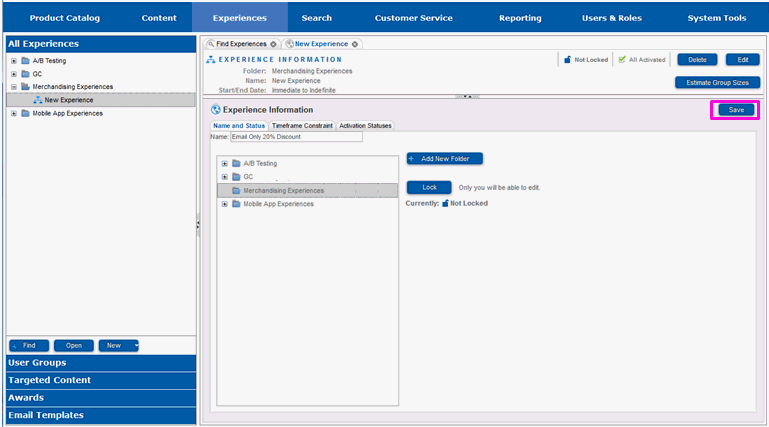The image size is (769, 427).
Task: Switch to the Activation Statuses tab
Action: [365, 126]
